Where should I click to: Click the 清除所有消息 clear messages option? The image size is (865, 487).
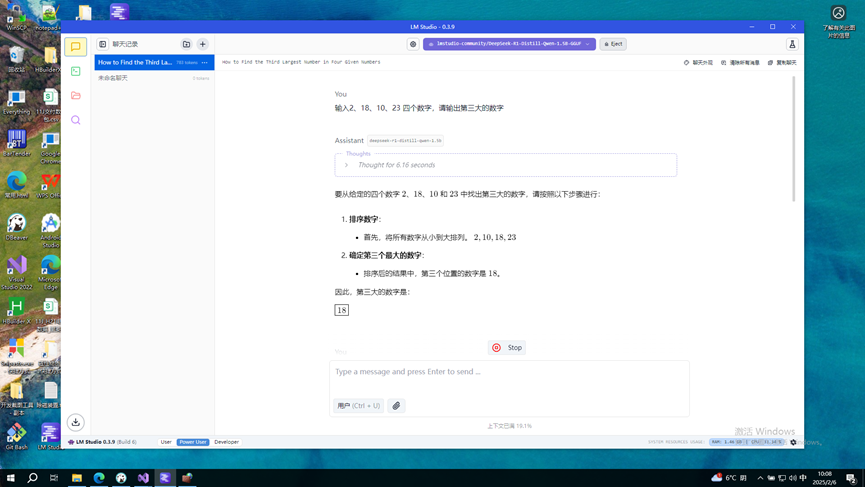coord(740,63)
